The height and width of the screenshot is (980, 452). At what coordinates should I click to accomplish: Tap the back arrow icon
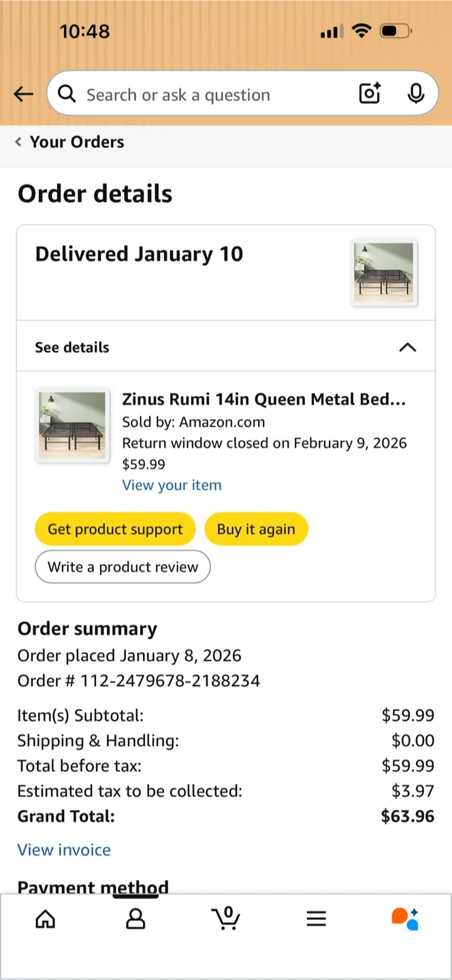click(23, 94)
